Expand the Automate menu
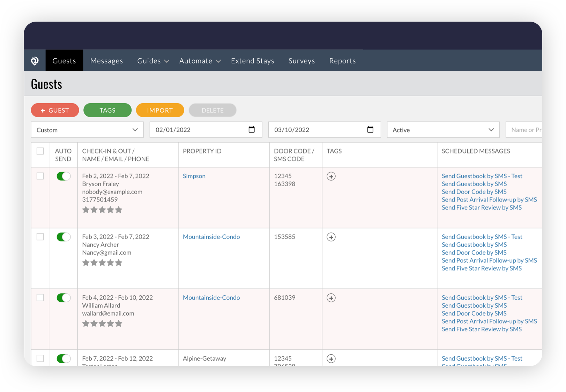The height and width of the screenshot is (392, 566). pyautogui.click(x=200, y=61)
